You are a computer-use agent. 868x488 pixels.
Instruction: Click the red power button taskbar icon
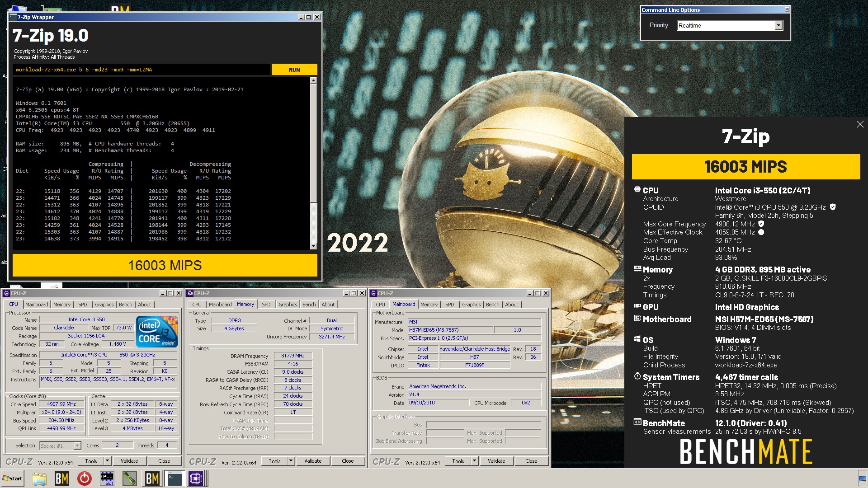(85, 479)
